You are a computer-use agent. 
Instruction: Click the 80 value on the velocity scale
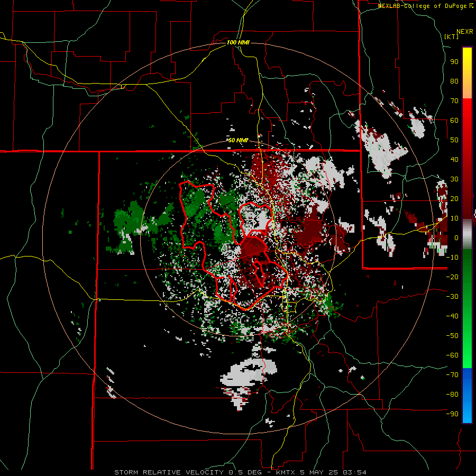tap(454, 81)
